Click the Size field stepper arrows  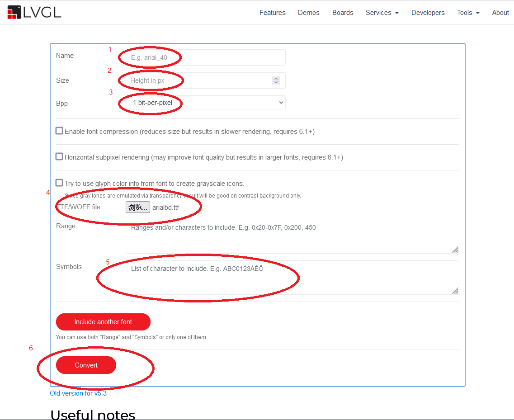(x=276, y=80)
